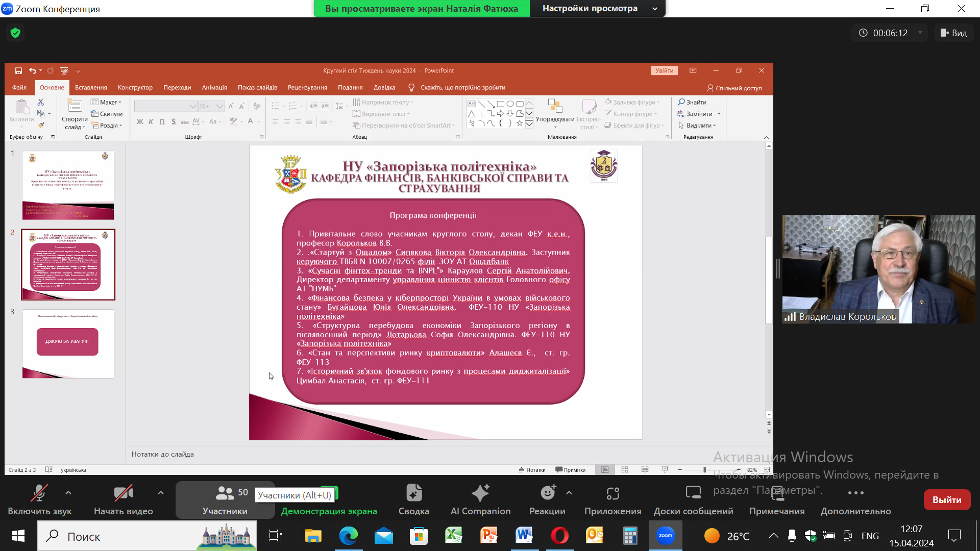Open the Вставлення ribbon tab

click(x=91, y=88)
